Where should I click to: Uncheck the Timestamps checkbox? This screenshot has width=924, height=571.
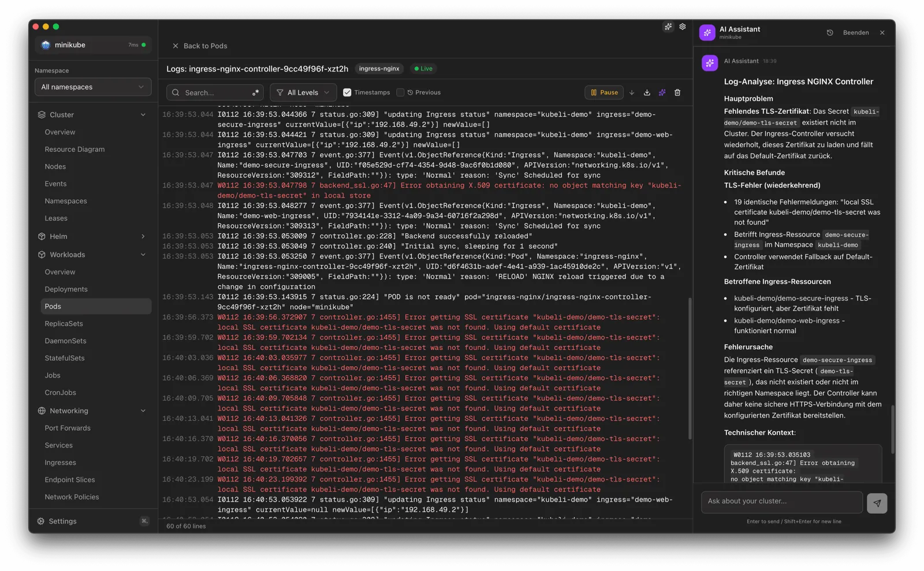(347, 92)
